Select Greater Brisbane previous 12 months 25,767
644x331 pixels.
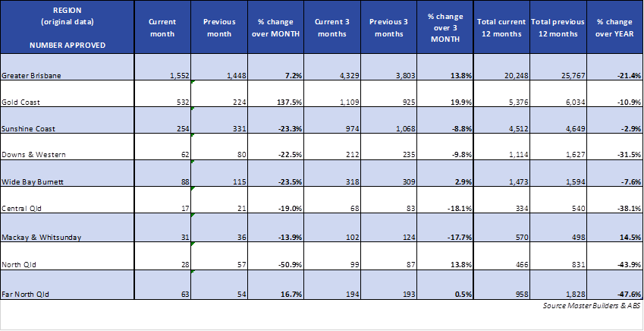pyautogui.click(x=558, y=67)
